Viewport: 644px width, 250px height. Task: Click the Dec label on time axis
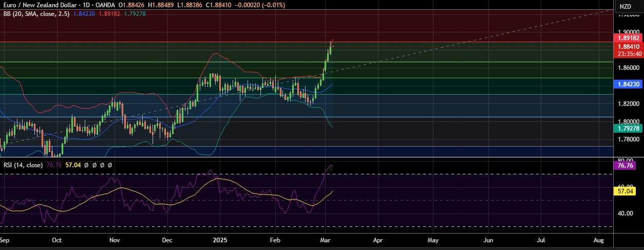pyautogui.click(x=167, y=240)
